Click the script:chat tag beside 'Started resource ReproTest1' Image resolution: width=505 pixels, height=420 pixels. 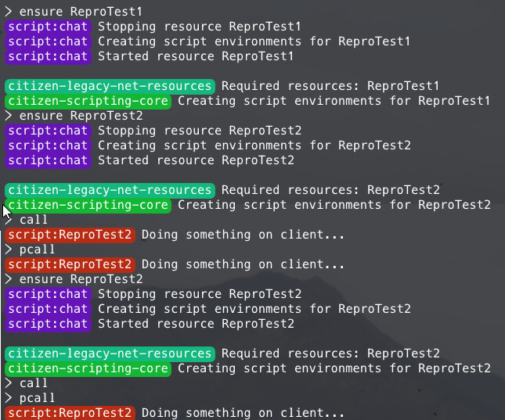[48, 56]
